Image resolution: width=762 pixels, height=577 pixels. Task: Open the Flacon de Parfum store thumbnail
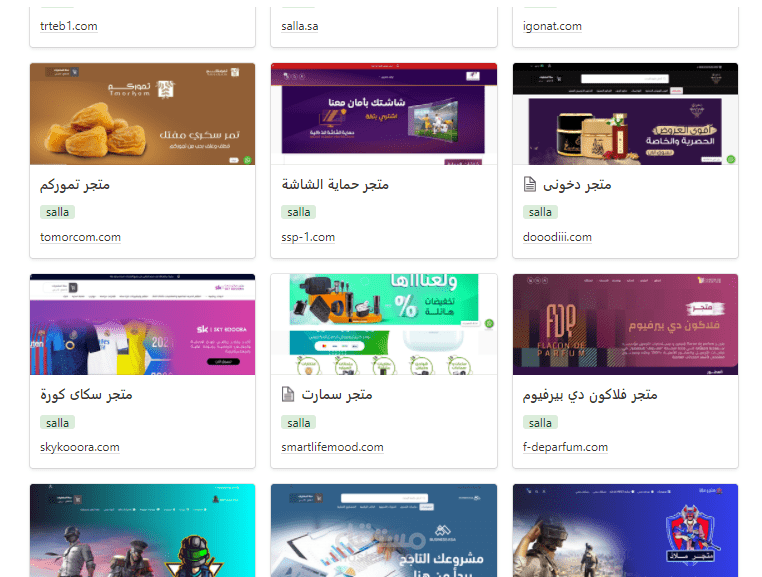pyautogui.click(x=625, y=324)
